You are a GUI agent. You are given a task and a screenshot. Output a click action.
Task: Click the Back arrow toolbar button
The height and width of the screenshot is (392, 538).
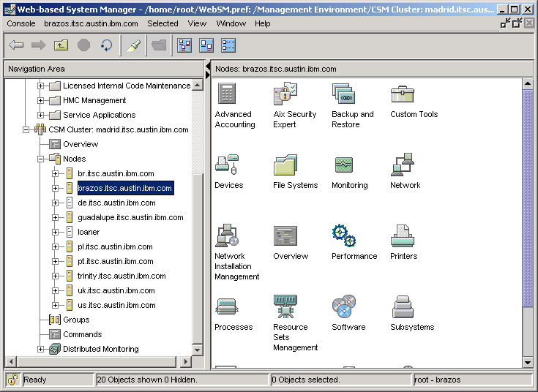point(16,45)
